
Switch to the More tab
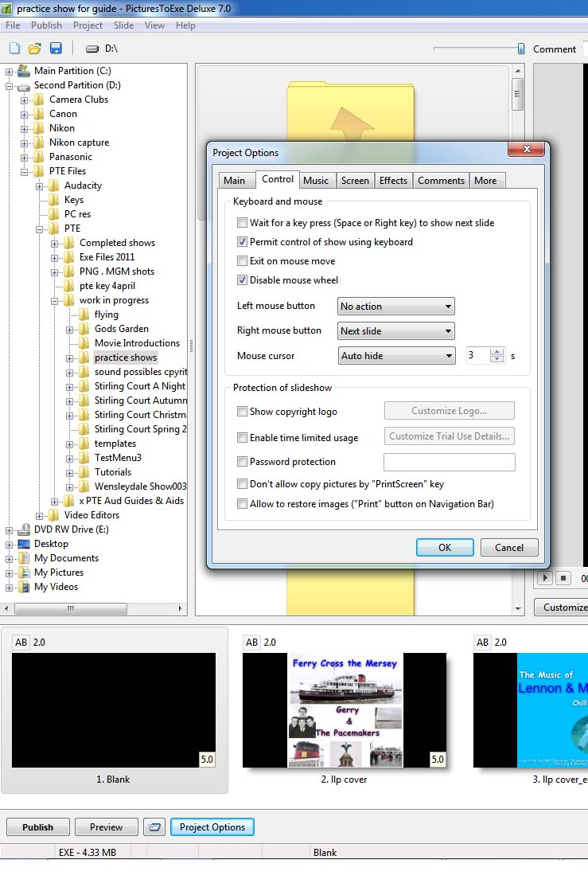[486, 181]
